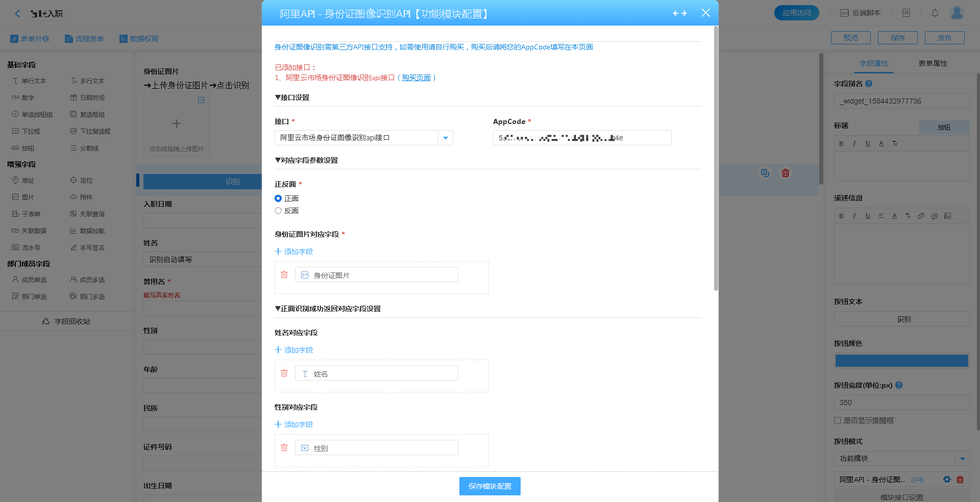Select the 反面 radio option
Viewport: 980px width, 502px height.
click(278, 211)
